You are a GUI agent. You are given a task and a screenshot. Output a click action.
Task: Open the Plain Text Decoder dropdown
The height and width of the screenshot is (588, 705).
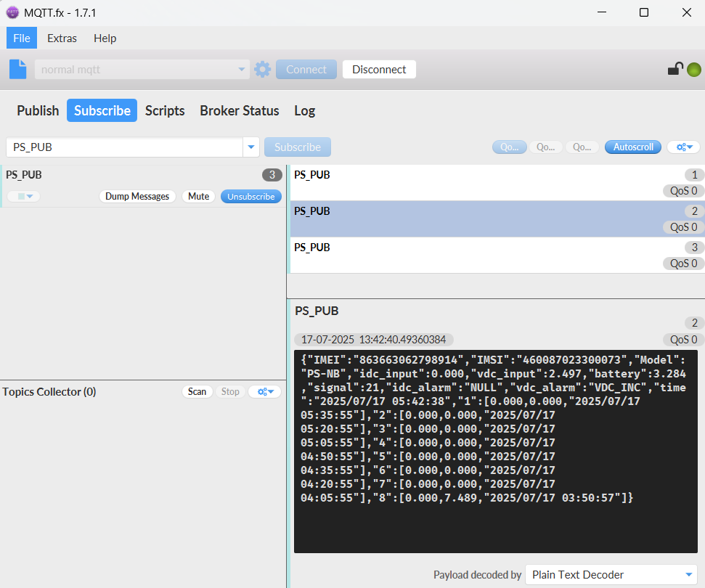(x=611, y=574)
